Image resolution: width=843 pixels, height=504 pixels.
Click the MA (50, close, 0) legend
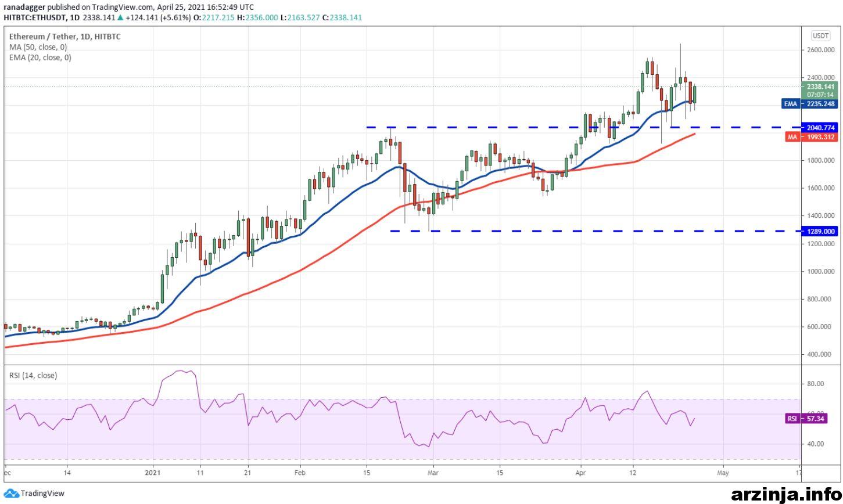point(38,47)
